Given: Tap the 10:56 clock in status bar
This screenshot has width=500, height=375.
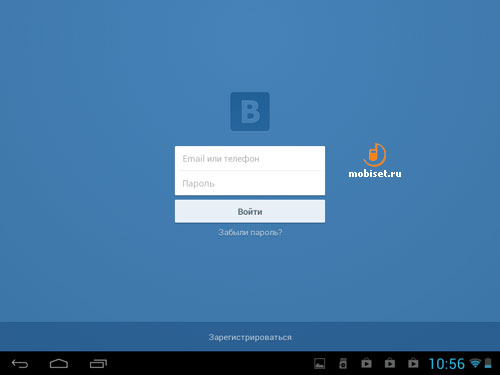Looking at the screenshot, I should point(447,364).
